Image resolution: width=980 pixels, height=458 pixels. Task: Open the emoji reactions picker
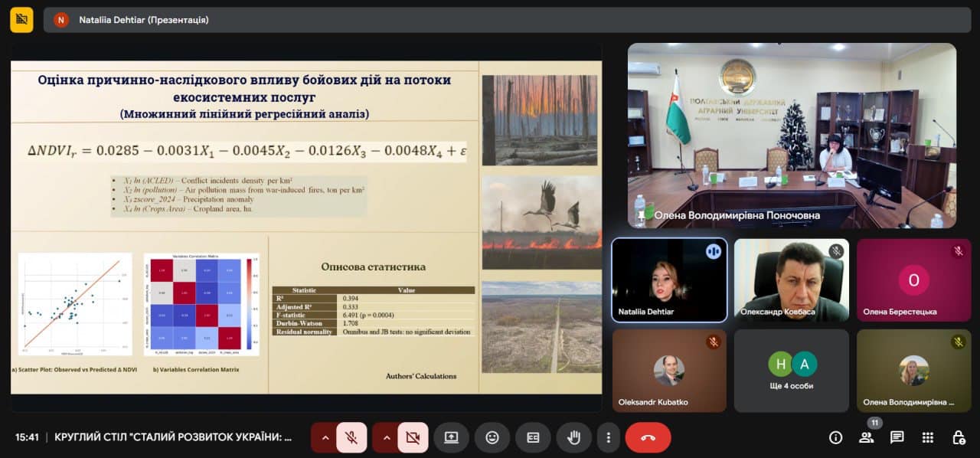click(x=492, y=437)
